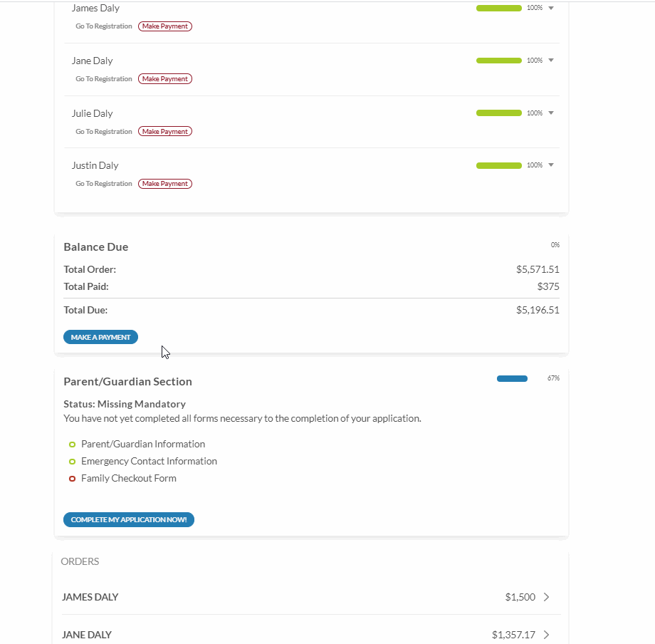Go To Registration for Jane Daly
655x644 pixels.
104,79
